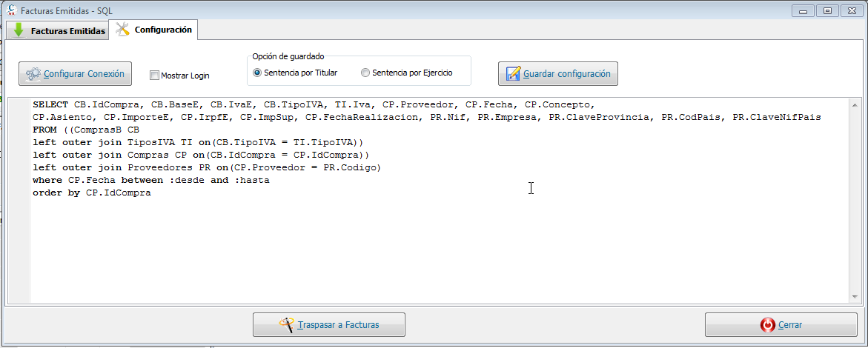Open Configurar Conexión dialog

coord(76,73)
